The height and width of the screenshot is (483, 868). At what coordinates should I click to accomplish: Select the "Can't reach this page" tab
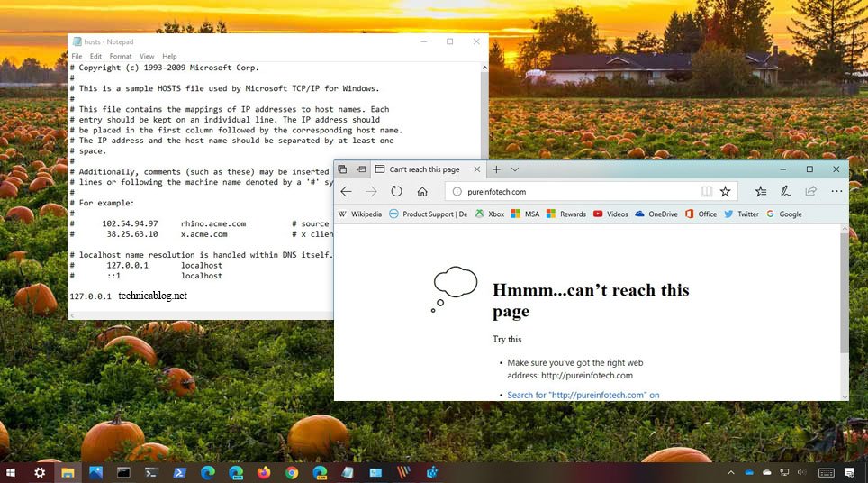click(x=423, y=169)
